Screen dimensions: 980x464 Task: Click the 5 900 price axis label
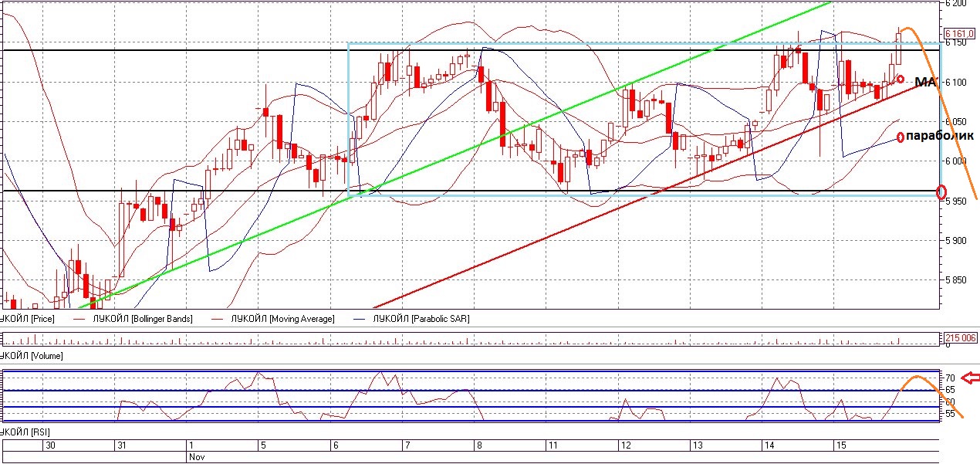pos(958,240)
